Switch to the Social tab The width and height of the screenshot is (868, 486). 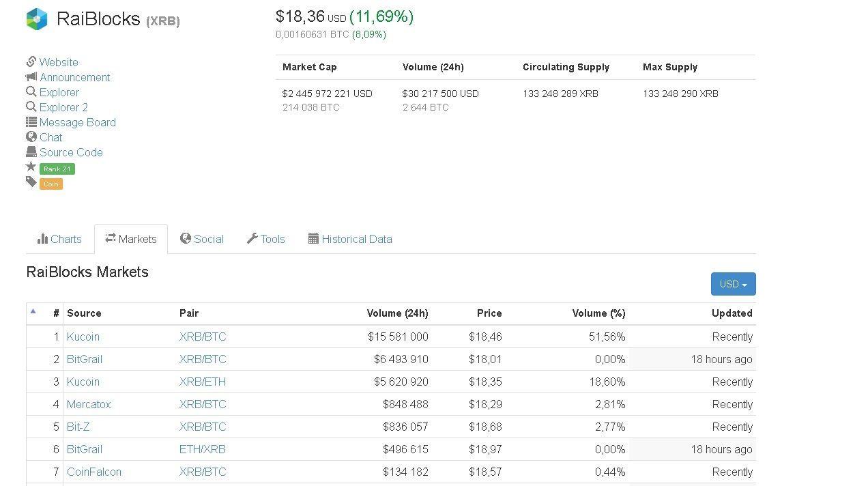[x=202, y=239]
